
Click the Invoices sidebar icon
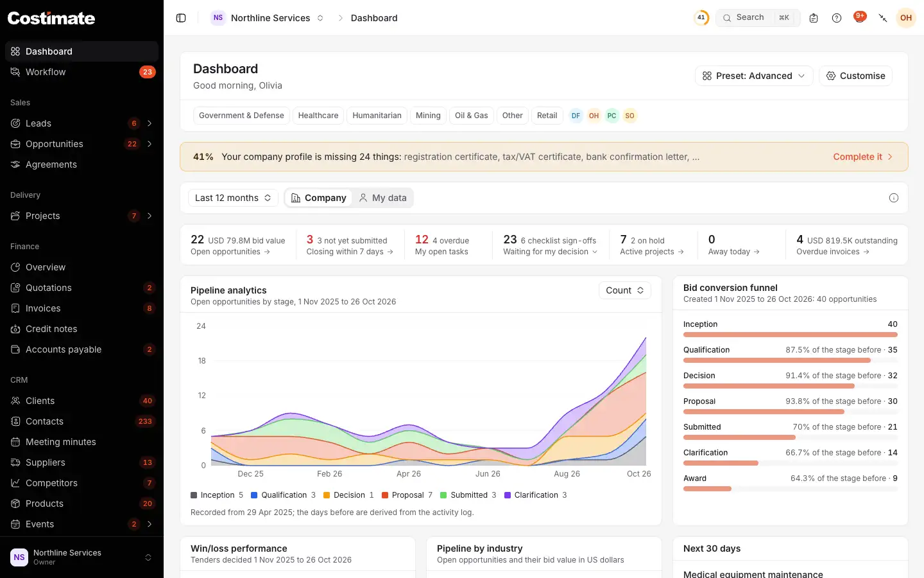pyautogui.click(x=15, y=308)
